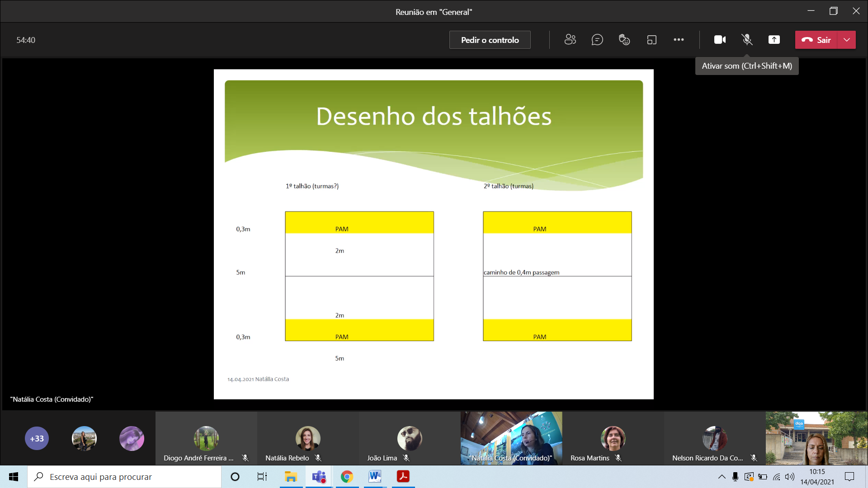Open the Wi-Fi network flyout

point(776,477)
